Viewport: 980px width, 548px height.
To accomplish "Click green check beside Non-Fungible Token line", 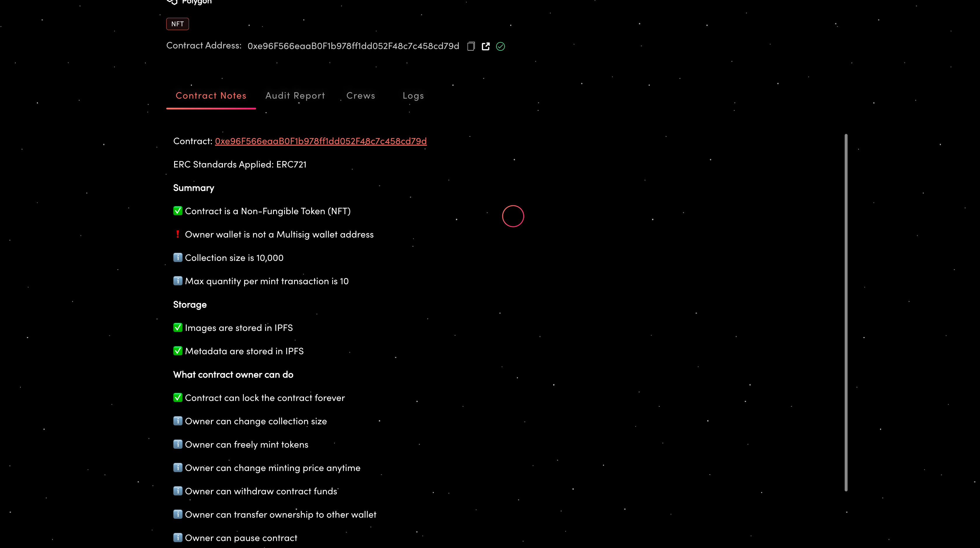I will coord(178,211).
